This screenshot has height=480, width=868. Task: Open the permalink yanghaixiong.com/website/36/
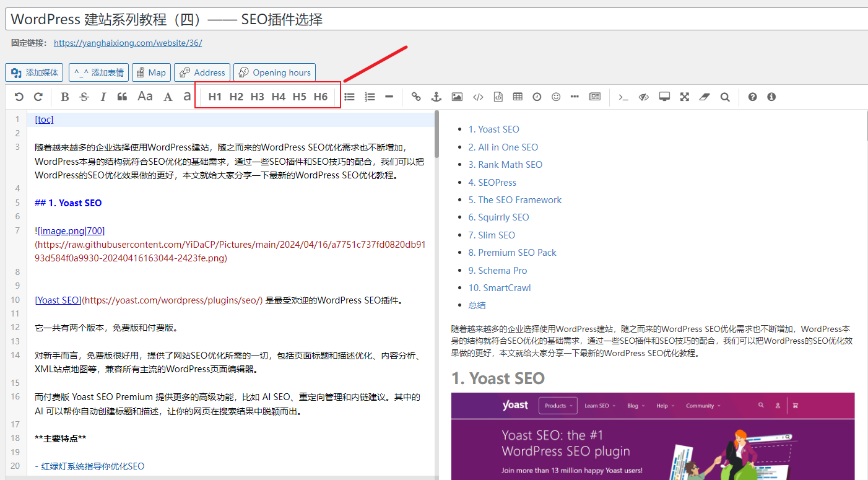pyautogui.click(x=128, y=43)
